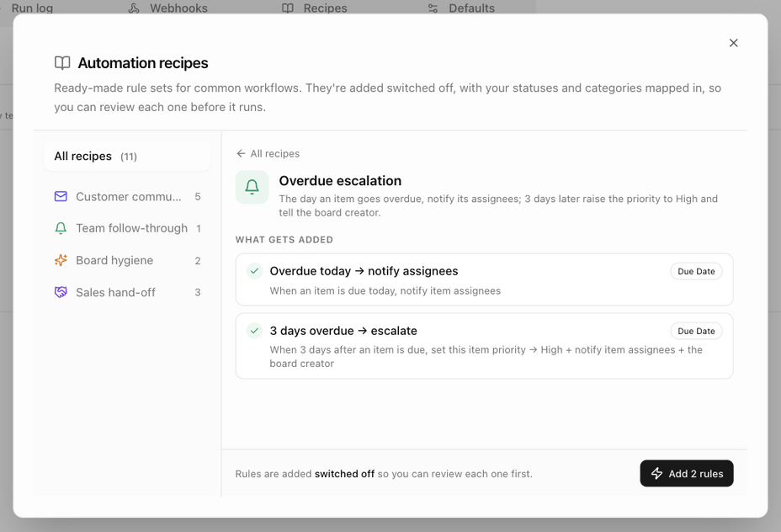The width and height of the screenshot is (781, 532).
Task: Click the Due Date tag on Overdue today rule
Action: coord(696,271)
